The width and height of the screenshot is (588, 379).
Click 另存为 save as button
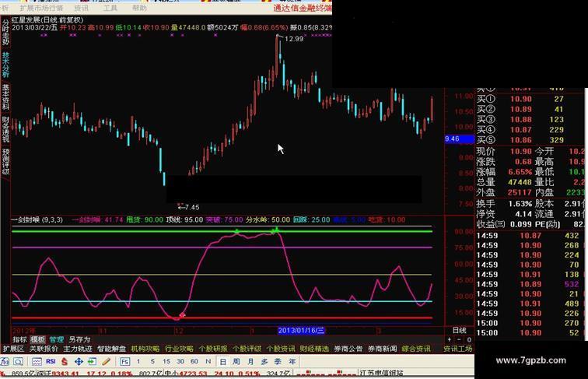pyautogui.click(x=79, y=339)
